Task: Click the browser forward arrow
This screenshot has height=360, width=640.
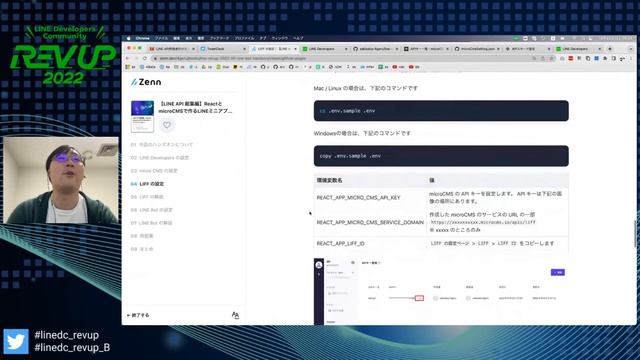Action: pos(136,59)
